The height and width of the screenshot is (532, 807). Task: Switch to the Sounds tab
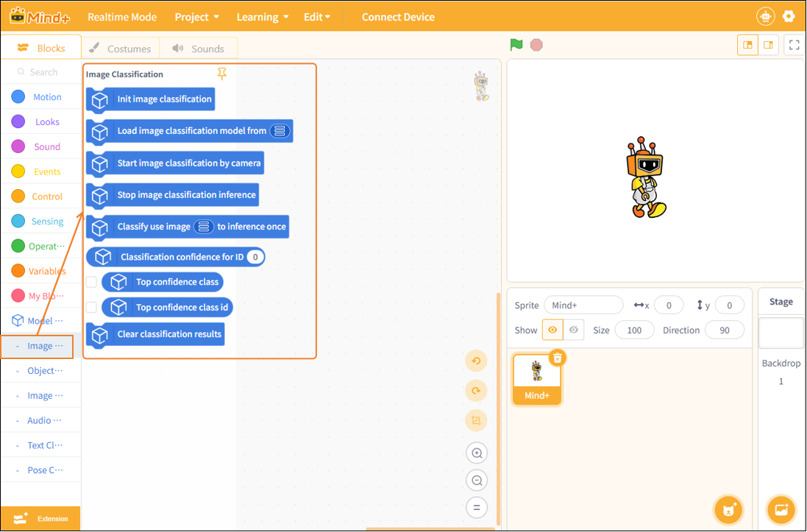(x=199, y=49)
